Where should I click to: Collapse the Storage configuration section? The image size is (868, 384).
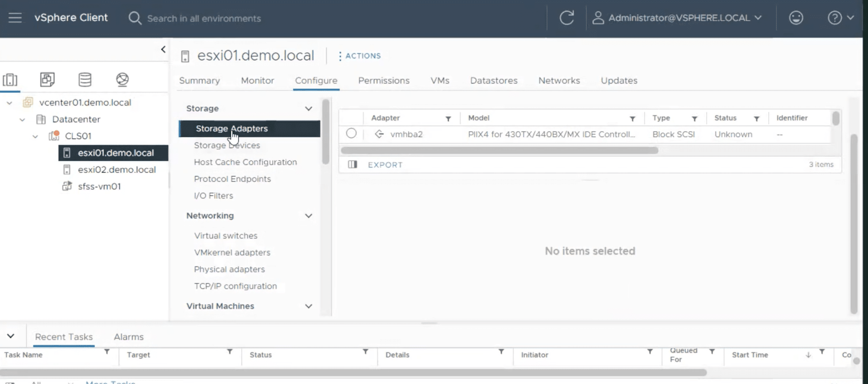[x=308, y=108]
